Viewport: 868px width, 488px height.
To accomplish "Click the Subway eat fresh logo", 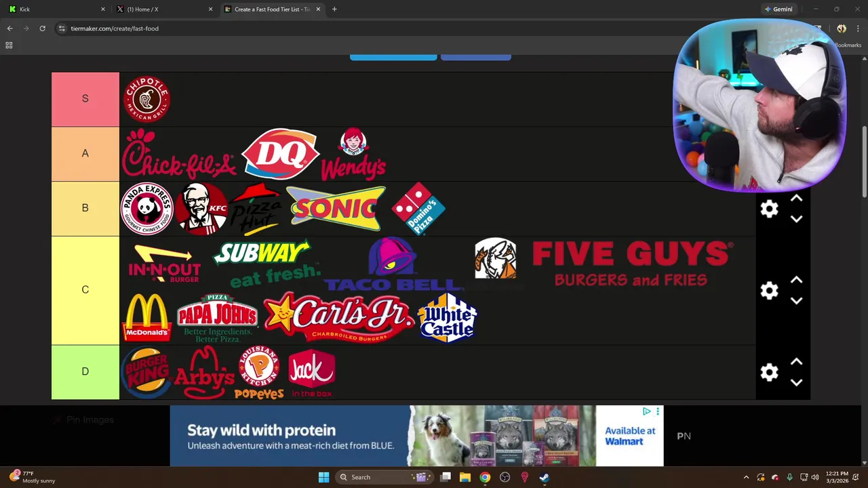I will 267,264.
